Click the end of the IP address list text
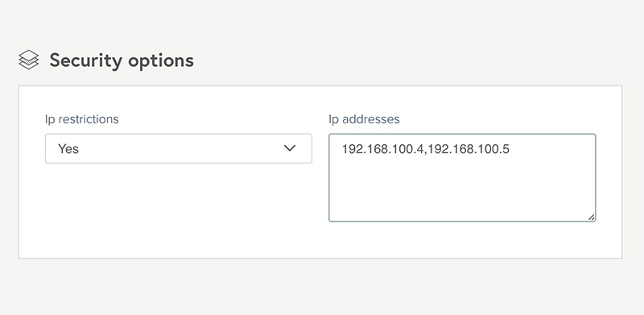 510,149
